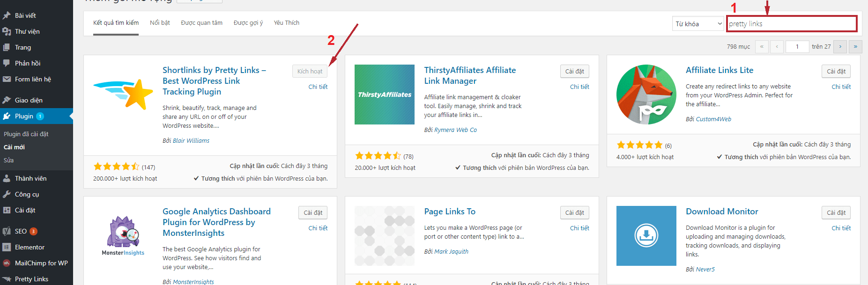Click the Trang pages icon
The image size is (868, 285).
7,47
